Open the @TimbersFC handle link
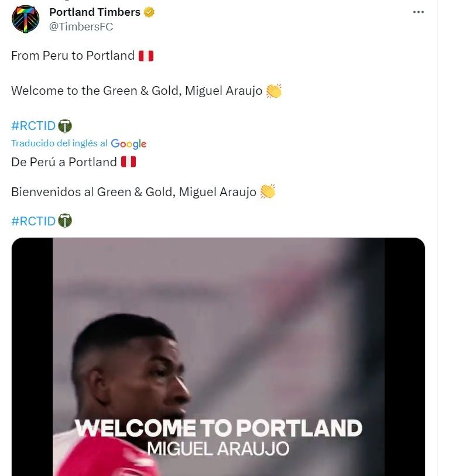Screen dimensions: 449x476 [x=81, y=26]
